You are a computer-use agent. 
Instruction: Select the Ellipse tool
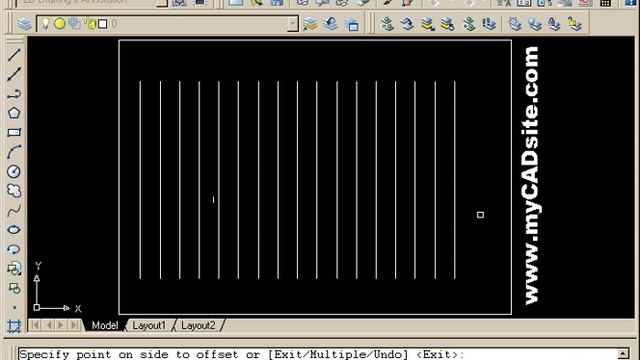click(x=14, y=229)
